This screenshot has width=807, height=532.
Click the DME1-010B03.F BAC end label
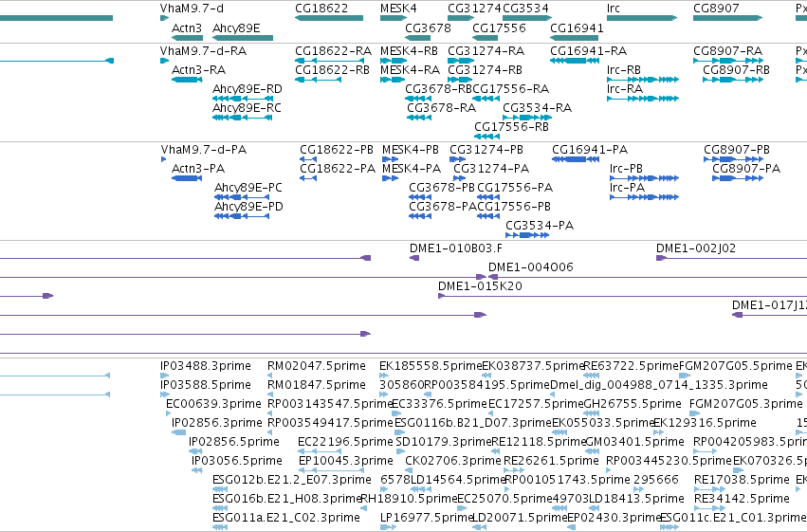pyautogui.click(x=455, y=248)
